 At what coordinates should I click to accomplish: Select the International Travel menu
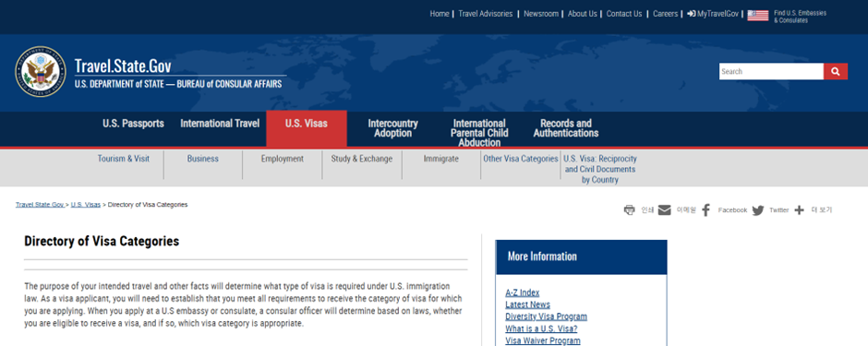[x=220, y=124]
